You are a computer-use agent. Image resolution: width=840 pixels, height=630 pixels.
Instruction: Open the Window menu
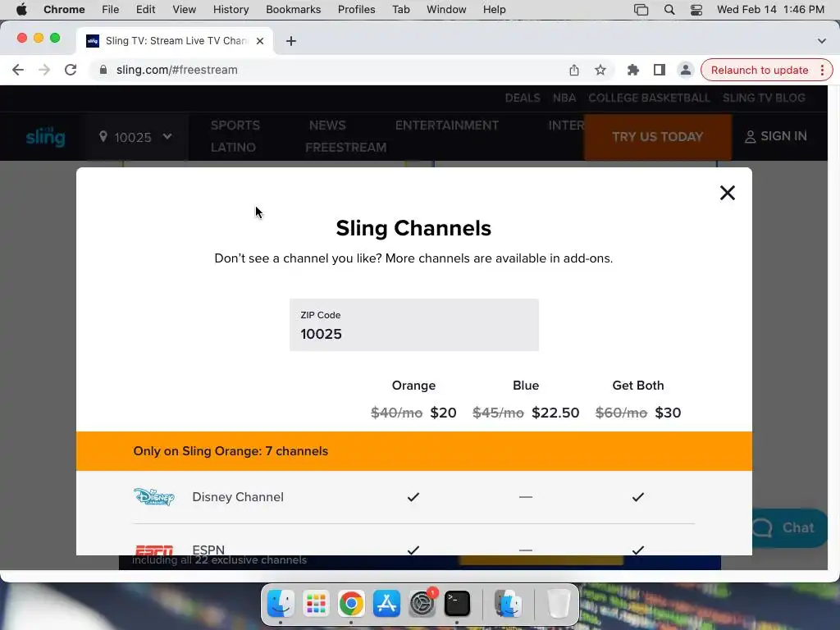coord(446,10)
